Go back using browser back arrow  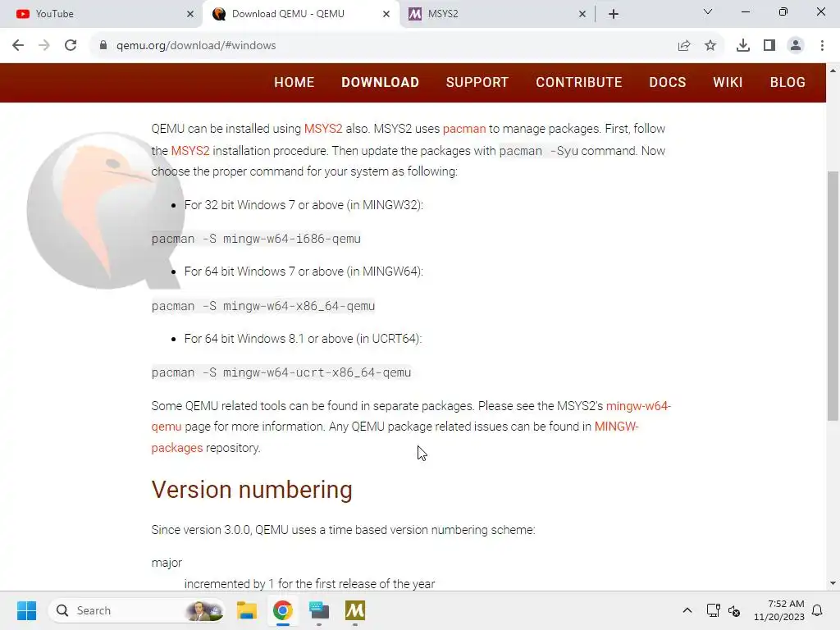click(x=18, y=46)
